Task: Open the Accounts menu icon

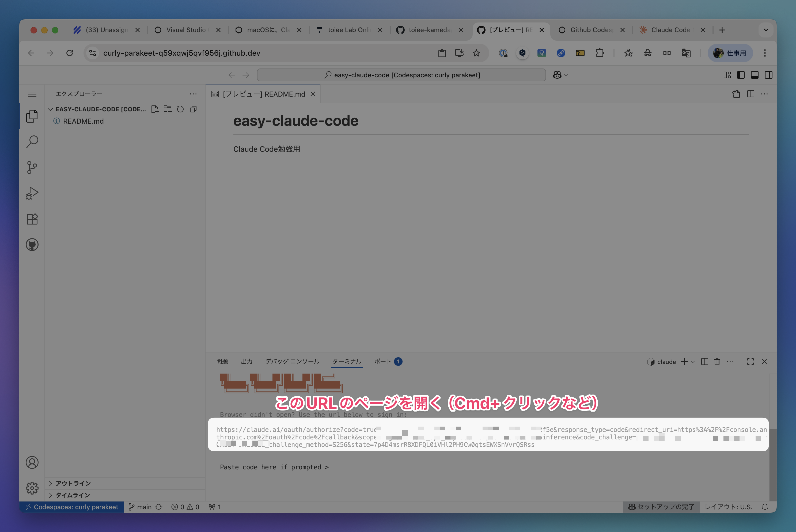Action: pyautogui.click(x=32, y=462)
